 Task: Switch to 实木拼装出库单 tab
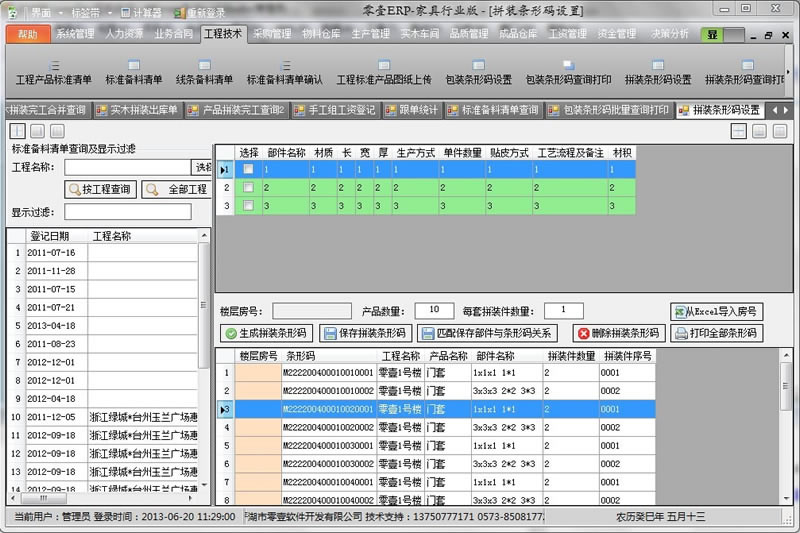point(138,110)
